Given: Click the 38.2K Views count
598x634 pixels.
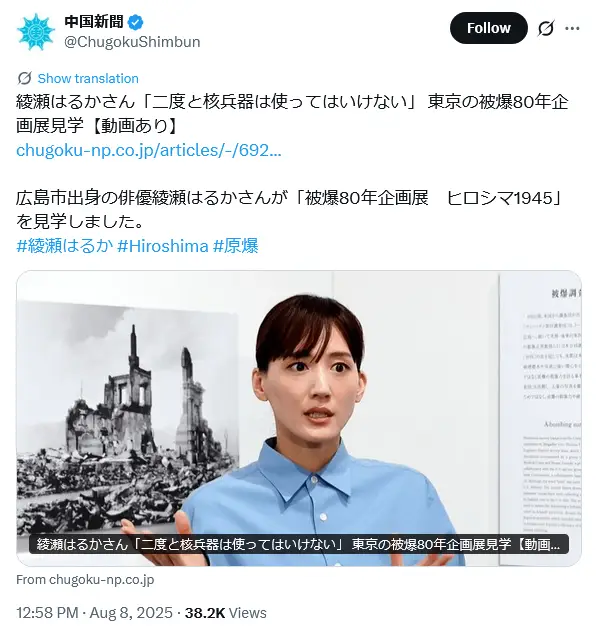Looking at the screenshot, I should pos(226,613).
